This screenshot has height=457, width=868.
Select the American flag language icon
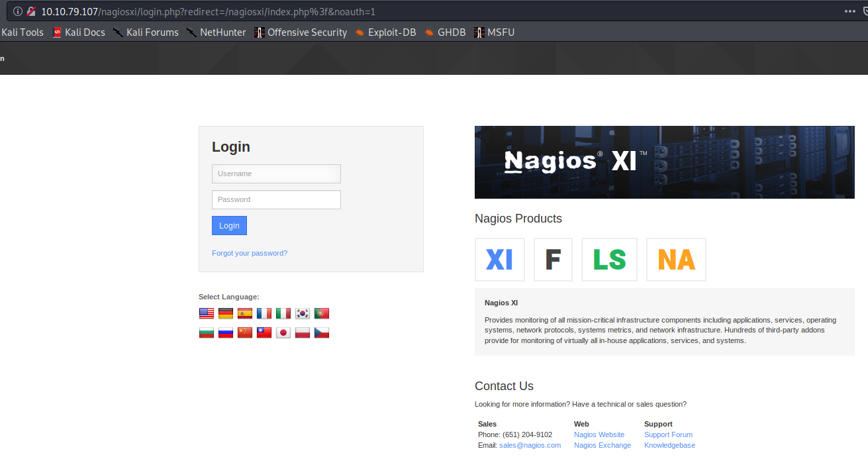[x=206, y=313]
